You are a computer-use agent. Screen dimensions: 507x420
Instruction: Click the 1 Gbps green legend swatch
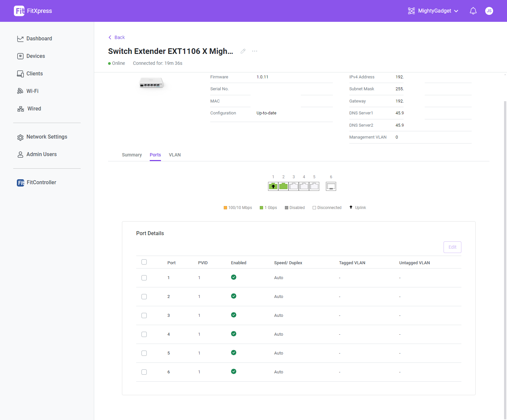[x=261, y=208]
